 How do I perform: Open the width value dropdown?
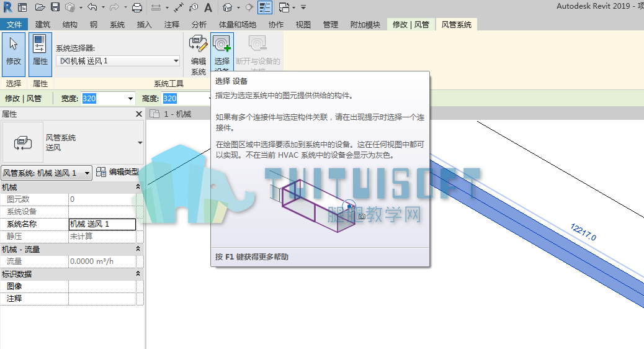(x=130, y=99)
